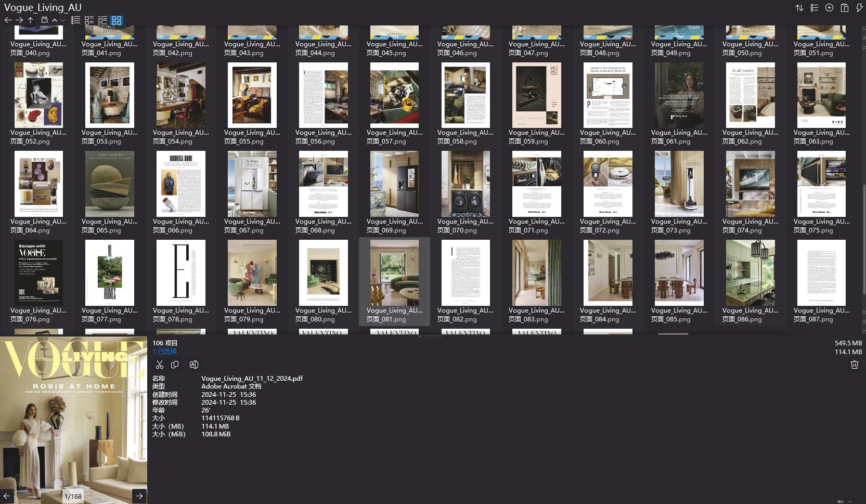Click the name value Vogue_Living_AU_11_12_2024.pdf

252,379
